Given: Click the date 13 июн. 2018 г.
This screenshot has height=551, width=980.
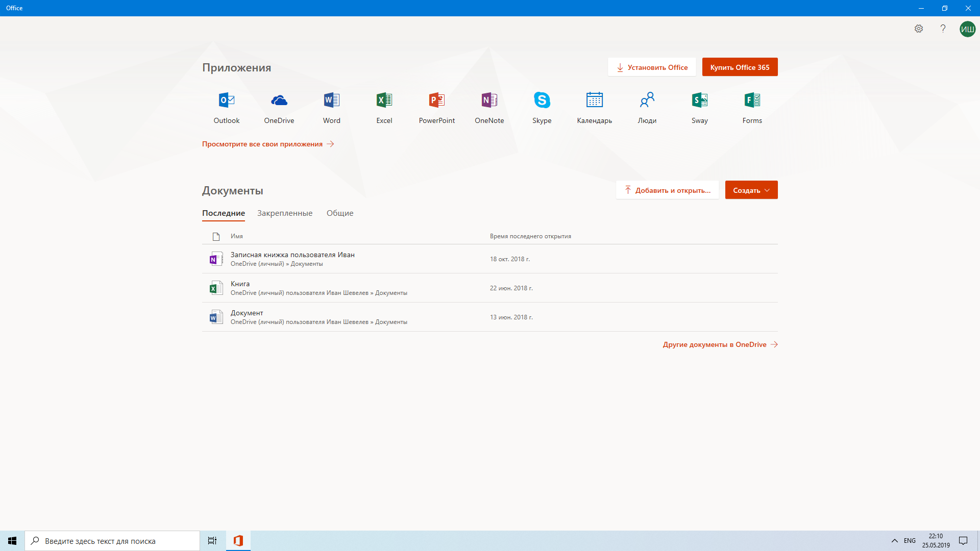Looking at the screenshot, I should 511,317.
